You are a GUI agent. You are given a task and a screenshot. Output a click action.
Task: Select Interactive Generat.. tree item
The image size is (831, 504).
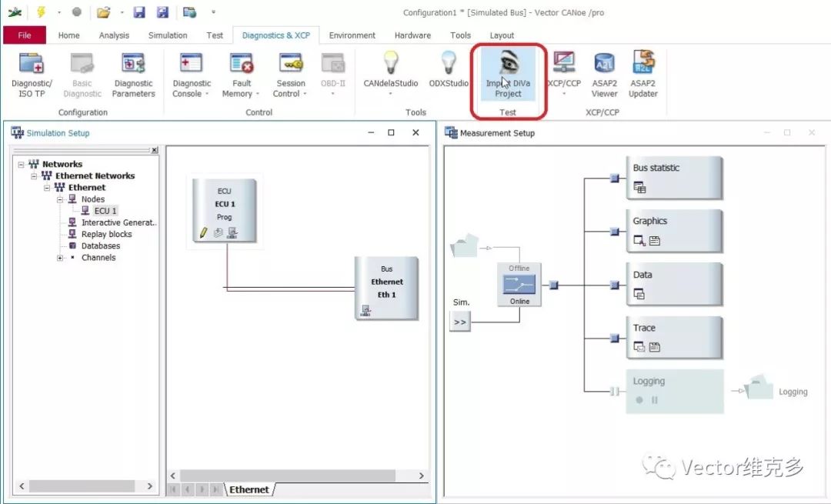[x=118, y=222]
